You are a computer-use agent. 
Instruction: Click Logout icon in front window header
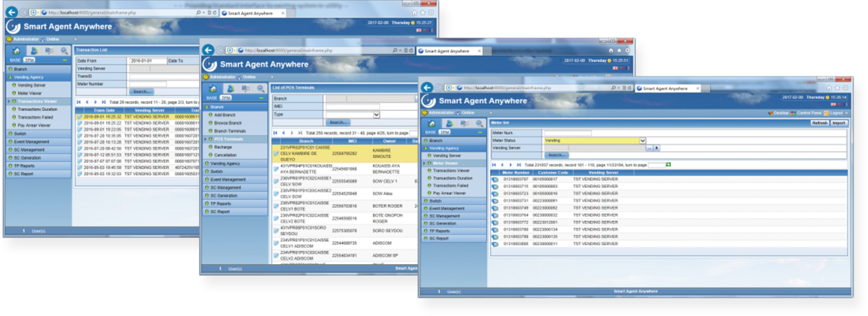(x=826, y=112)
